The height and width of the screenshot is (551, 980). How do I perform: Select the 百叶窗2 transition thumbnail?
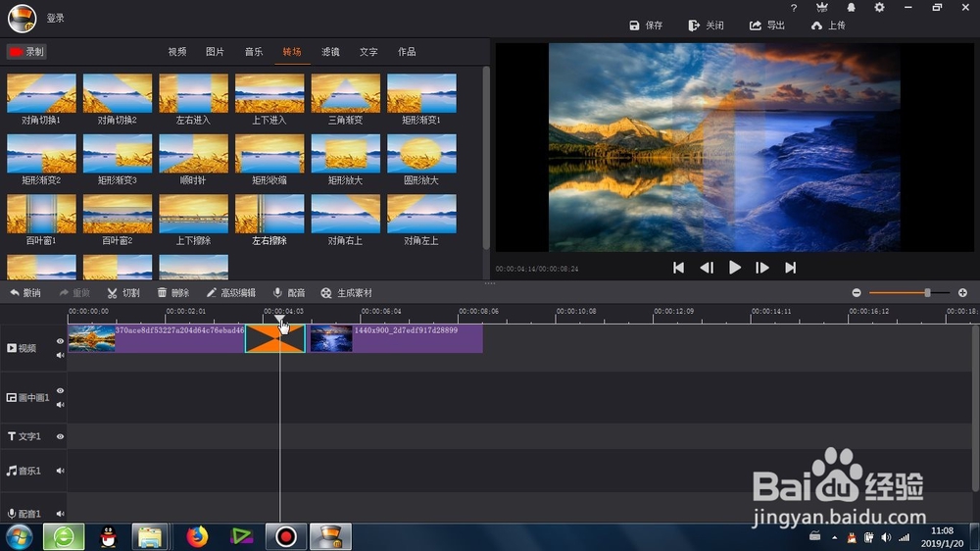coord(118,214)
